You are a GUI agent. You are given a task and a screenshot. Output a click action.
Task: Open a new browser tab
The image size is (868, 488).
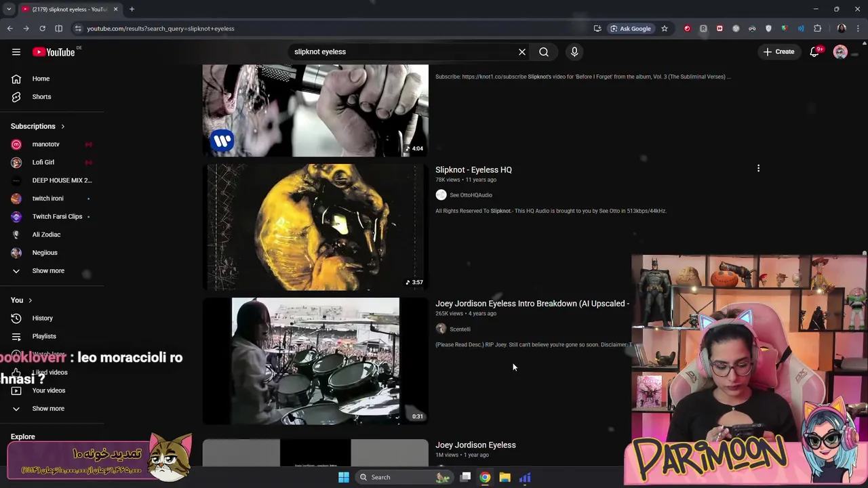click(132, 9)
